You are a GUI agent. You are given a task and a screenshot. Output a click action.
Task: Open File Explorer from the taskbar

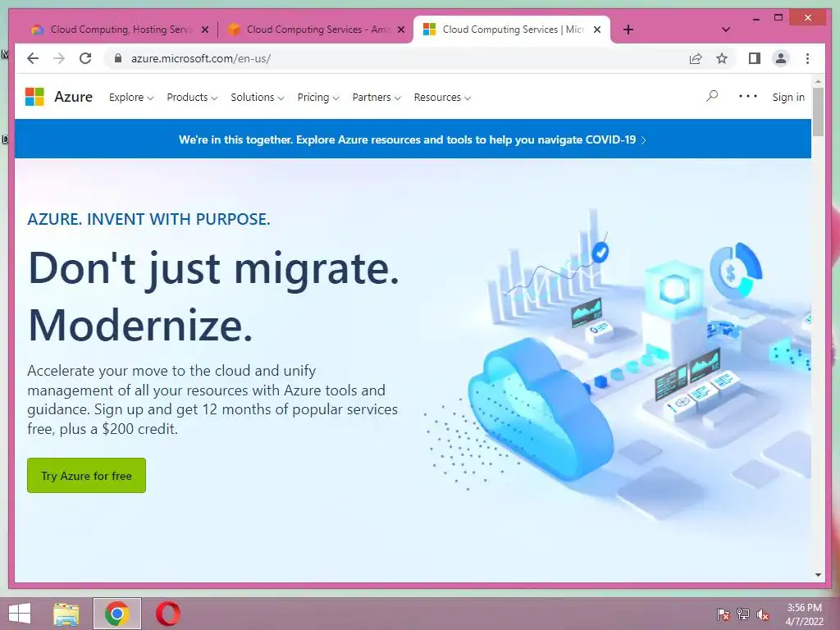coord(66,614)
